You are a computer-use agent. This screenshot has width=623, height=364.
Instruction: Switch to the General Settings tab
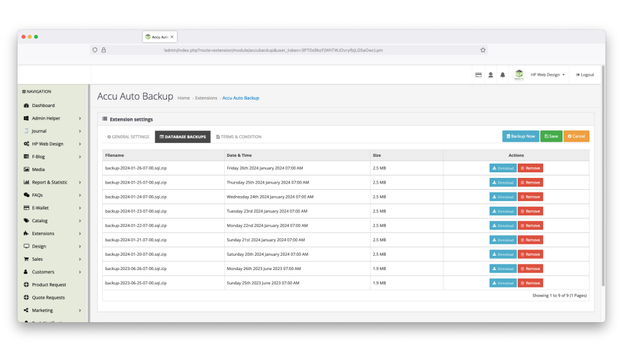coord(128,137)
